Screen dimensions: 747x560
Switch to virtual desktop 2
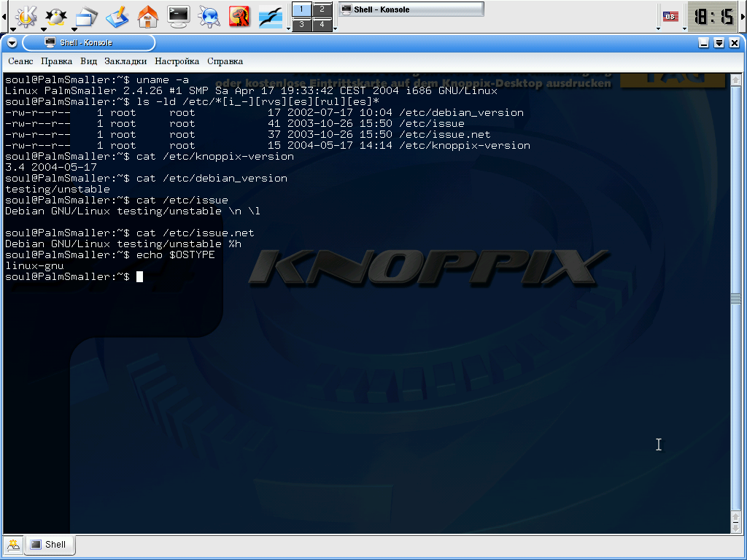point(322,9)
